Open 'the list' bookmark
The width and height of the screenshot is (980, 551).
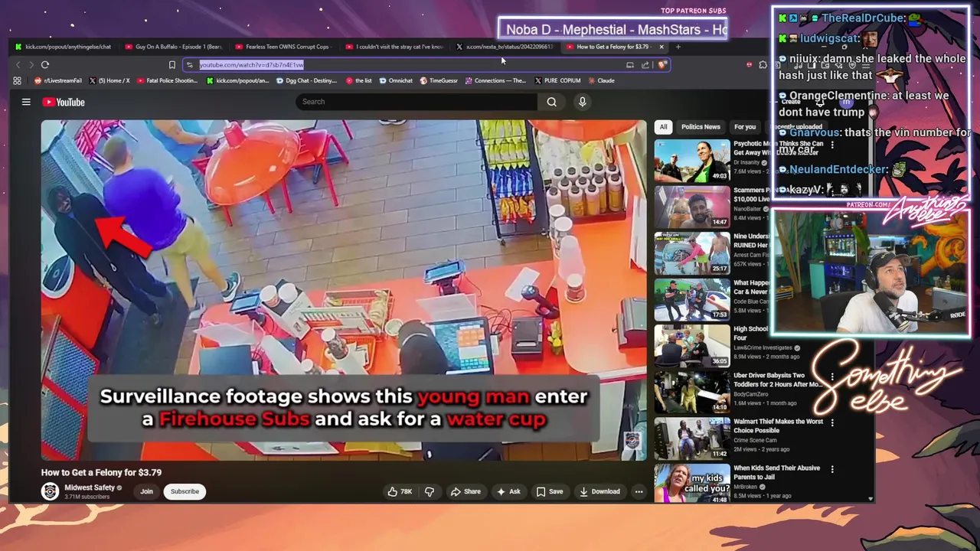point(359,80)
